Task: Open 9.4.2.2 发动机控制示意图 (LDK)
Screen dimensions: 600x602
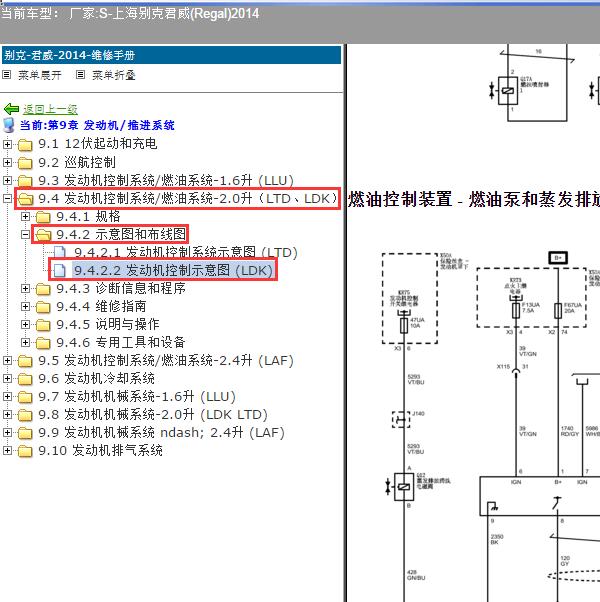Action: [173, 271]
